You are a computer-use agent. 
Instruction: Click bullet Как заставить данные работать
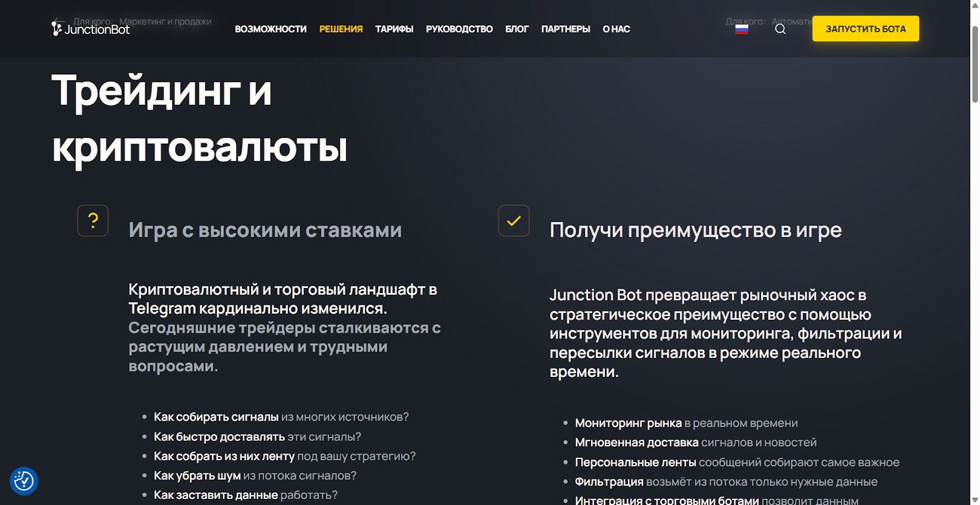coord(246,495)
